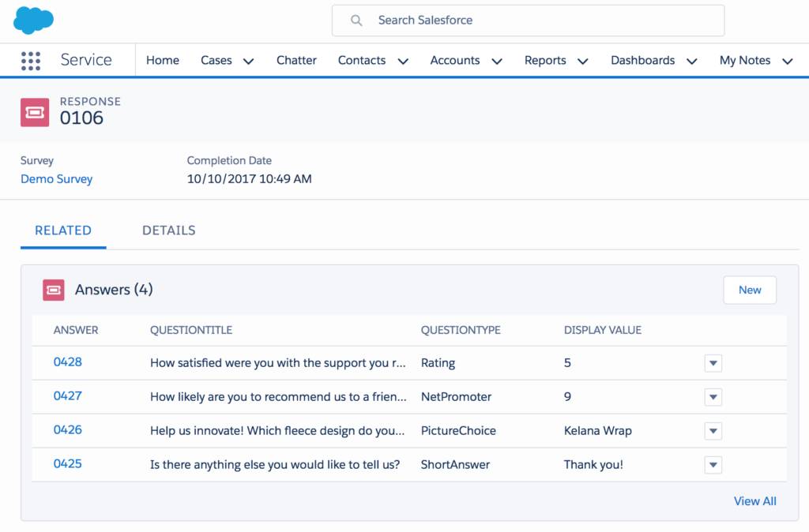Click the New answer button
809x532 pixels.
tap(750, 290)
